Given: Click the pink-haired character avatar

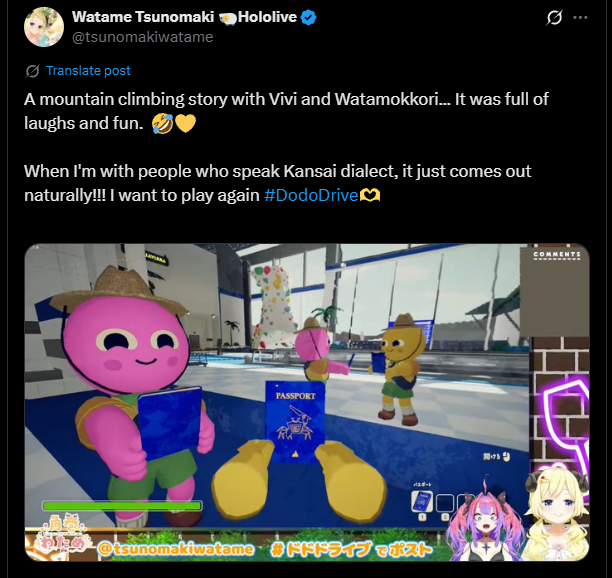Looking at the screenshot, I should pos(485,521).
